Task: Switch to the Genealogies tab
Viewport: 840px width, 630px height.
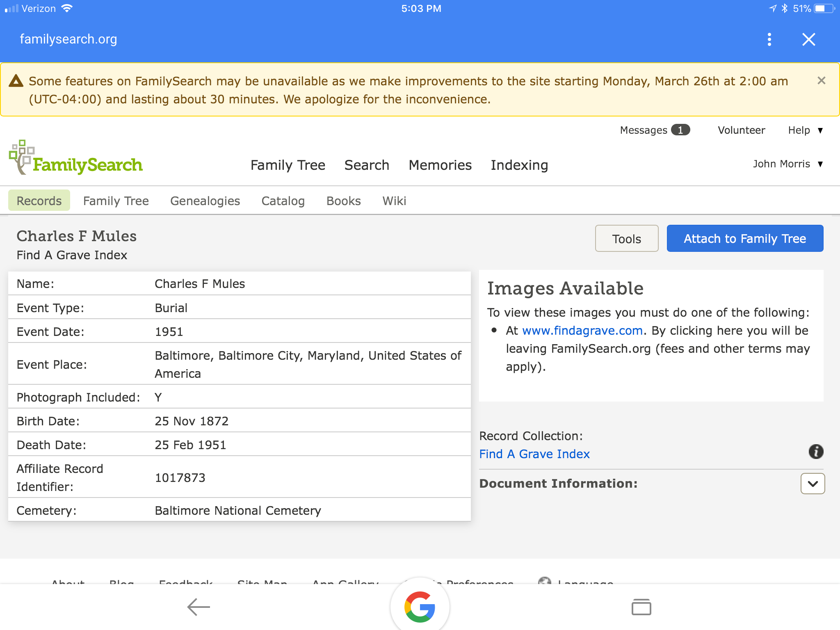Action: coord(205,201)
